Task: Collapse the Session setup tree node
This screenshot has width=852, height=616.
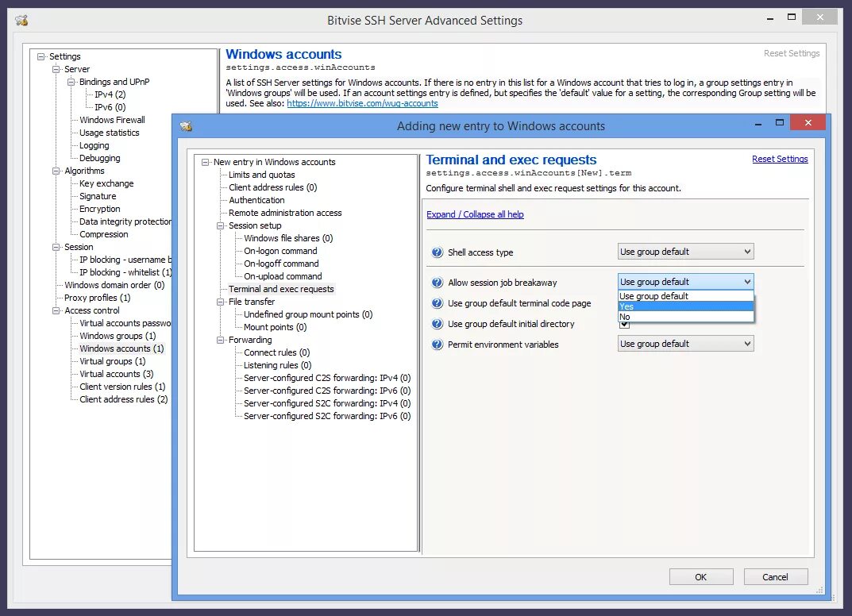Action: tap(221, 225)
